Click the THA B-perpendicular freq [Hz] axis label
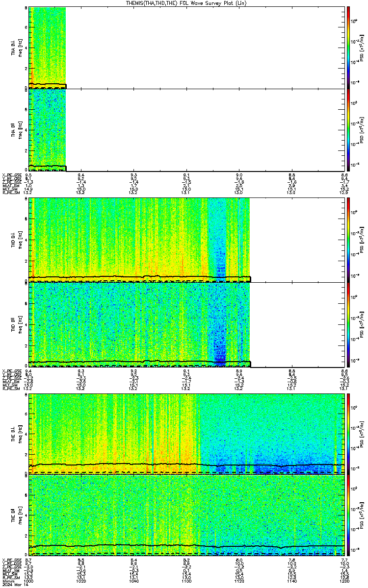Viewport: 368px width, 588px height. [x=20, y=48]
